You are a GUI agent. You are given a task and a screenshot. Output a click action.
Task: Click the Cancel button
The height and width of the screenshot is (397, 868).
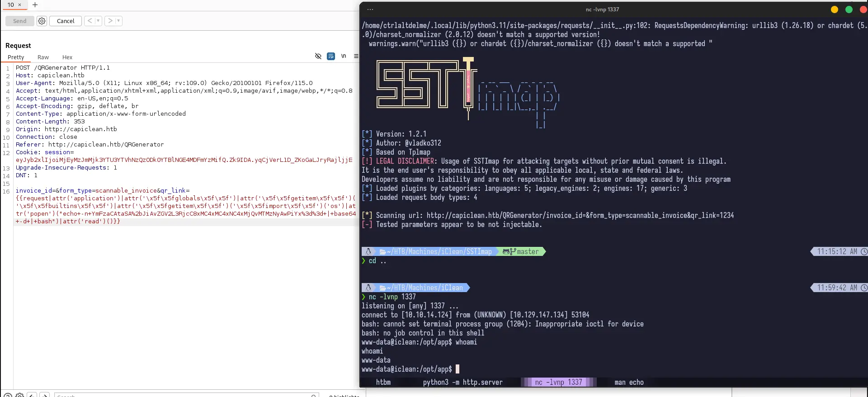[66, 21]
